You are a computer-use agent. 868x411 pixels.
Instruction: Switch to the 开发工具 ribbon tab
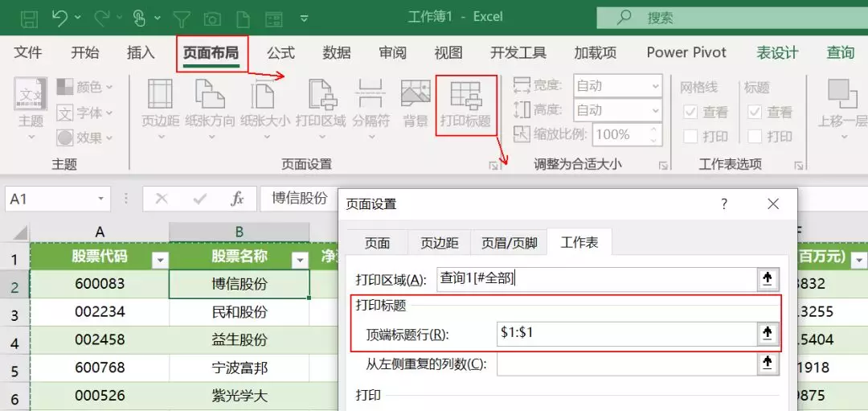518,52
